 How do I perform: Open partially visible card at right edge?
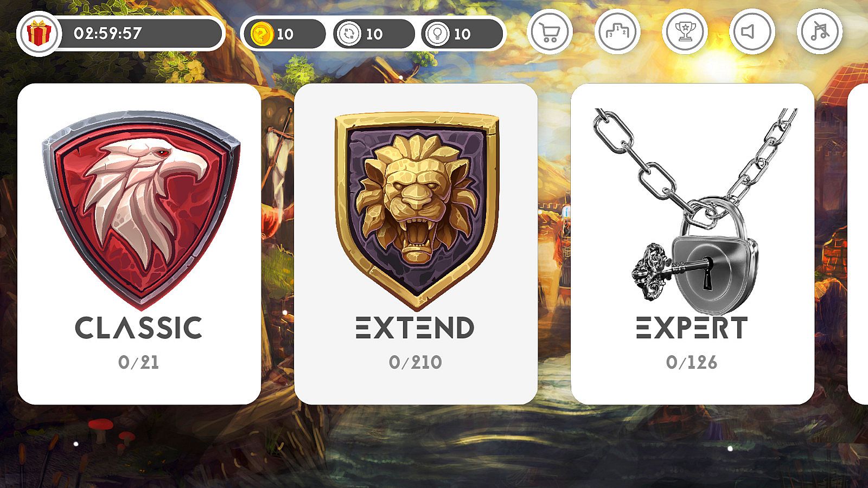click(x=858, y=243)
